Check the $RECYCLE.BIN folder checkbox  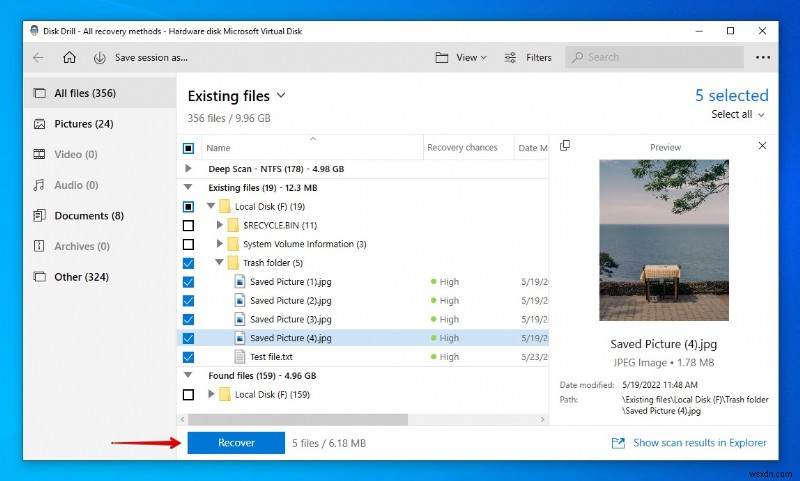tap(188, 225)
